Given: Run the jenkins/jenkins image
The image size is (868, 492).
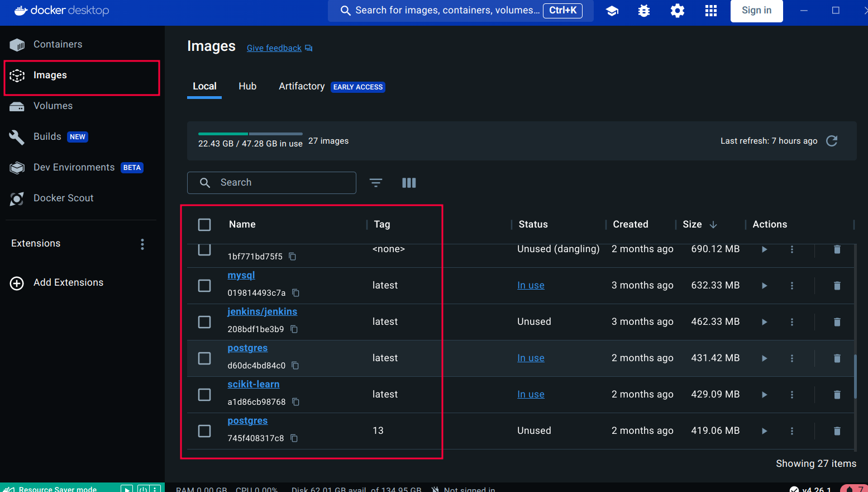Looking at the screenshot, I should click(x=765, y=322).
